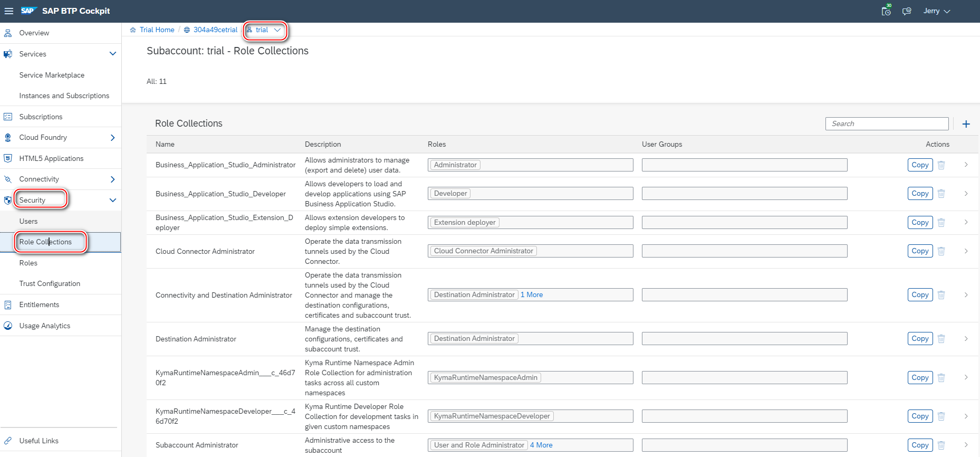This screenshot has width=980, height=457.
Task: Copy Connectivity and Destination Administrator collection
Action: (920, 295)
